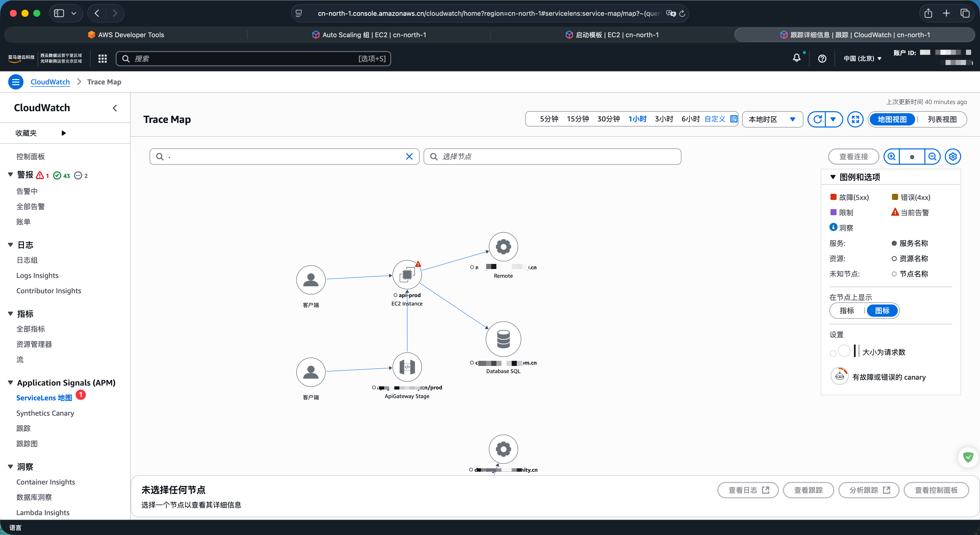This screenshot has width=980, height=535.
Task: Select the 3小时 time range
Action: point(664,119)
